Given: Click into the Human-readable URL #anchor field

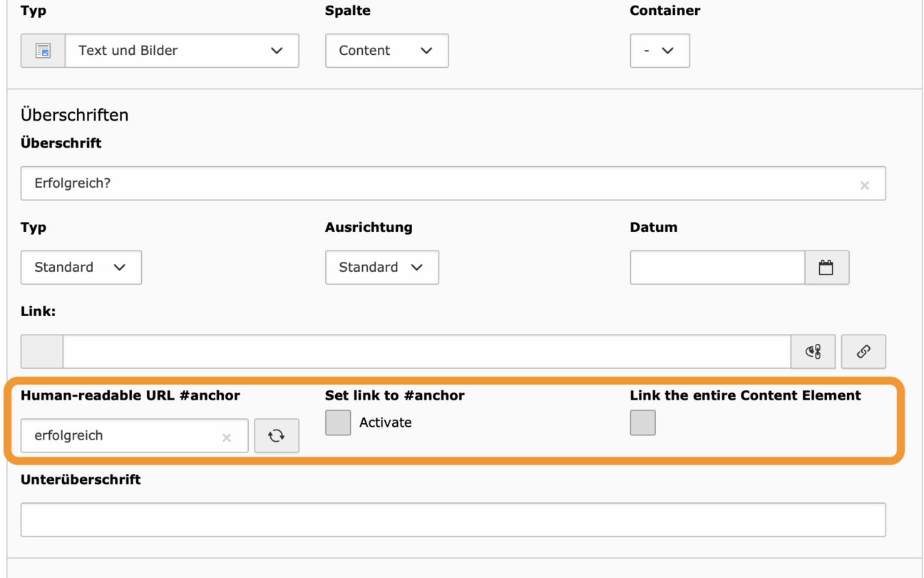Looking at the screenshot, I should coord(135,436).
